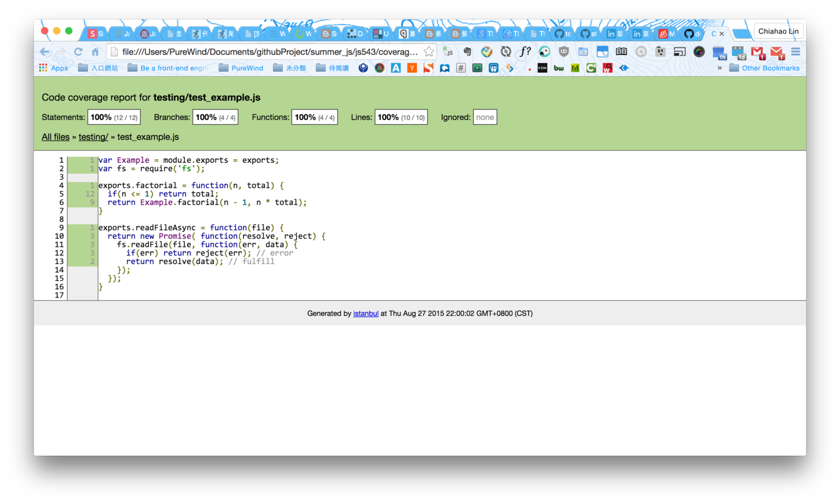Switch to the first GitHub 'tc' tab
The height and width of the screenshot is (504, 840).
(x=563, y=34)
